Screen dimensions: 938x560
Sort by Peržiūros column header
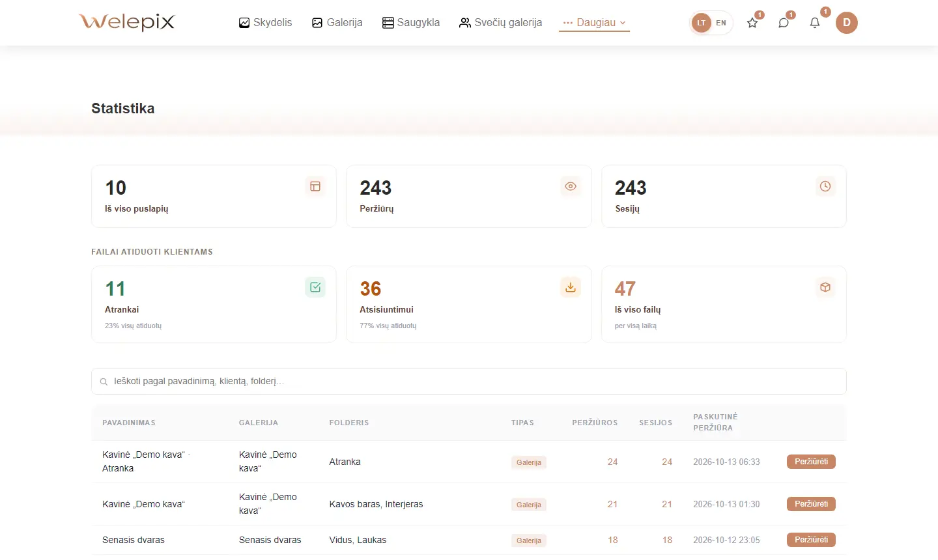(x=595, y=423)
